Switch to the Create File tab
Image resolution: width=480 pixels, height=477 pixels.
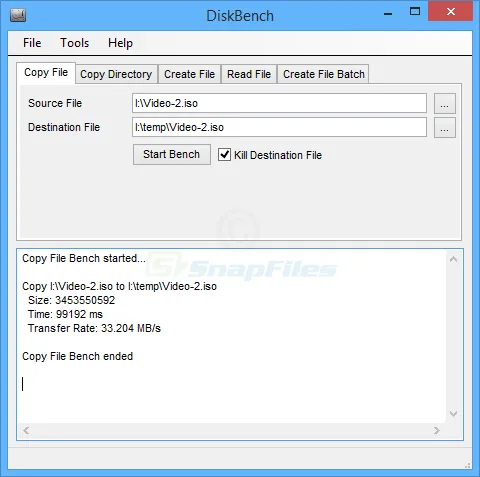[189, 74]
